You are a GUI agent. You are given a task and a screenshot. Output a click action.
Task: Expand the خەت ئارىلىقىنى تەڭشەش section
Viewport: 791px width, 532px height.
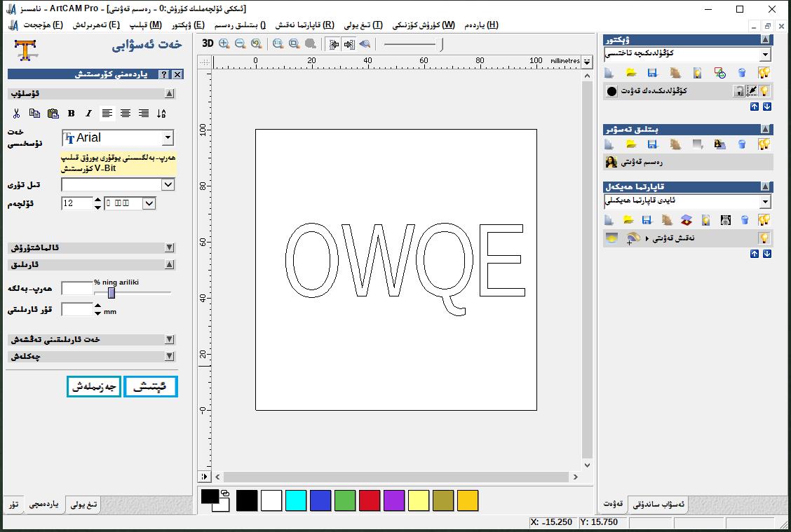coord(170,339)
